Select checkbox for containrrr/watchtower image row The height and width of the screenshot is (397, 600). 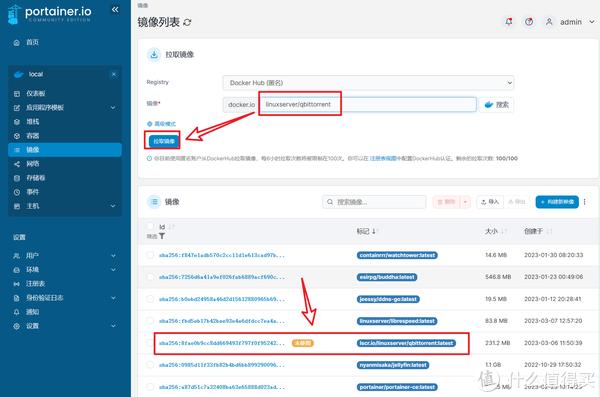pyautogui.click(x=150, y=255)
